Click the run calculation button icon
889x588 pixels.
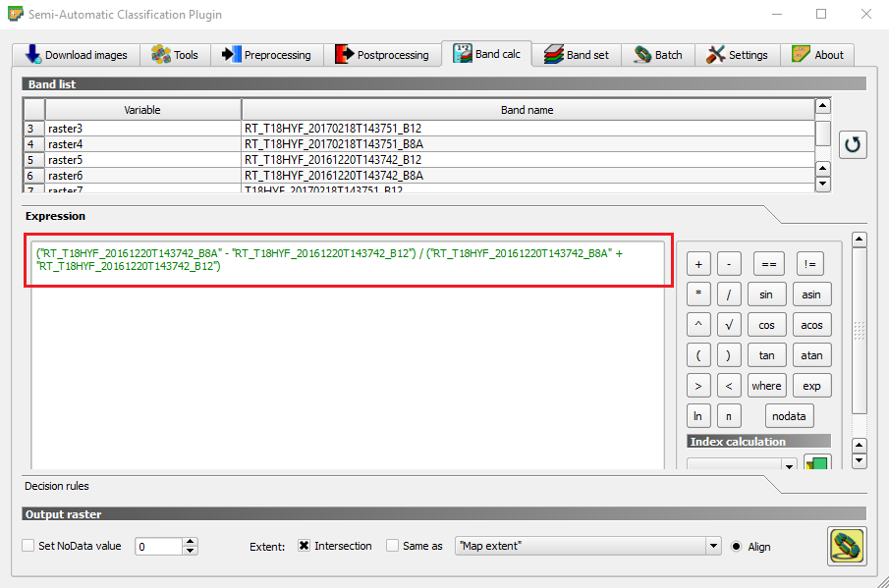(x=846, y=547)
